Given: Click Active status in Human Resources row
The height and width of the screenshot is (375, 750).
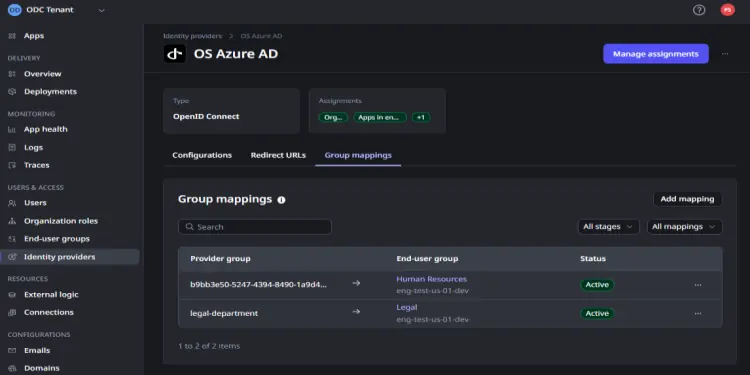Looking at the screenshot, I should (x=597, y=285).
